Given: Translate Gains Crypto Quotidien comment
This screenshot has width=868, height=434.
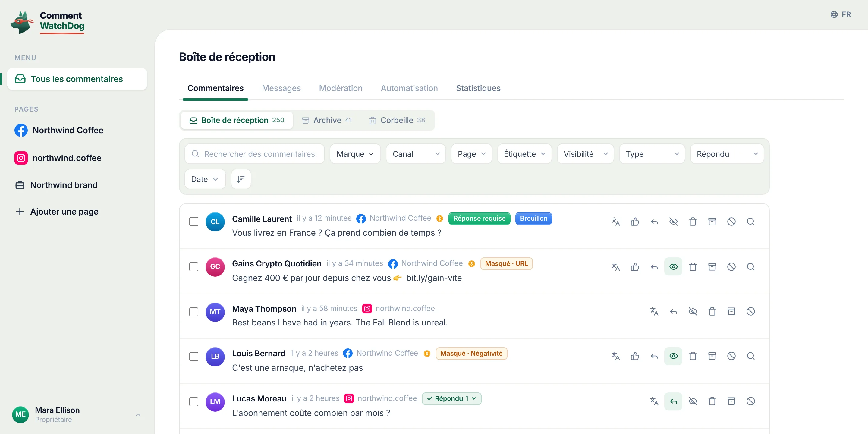Looking at the screenshot, I should pyautogui.click(x=616, y=266).
